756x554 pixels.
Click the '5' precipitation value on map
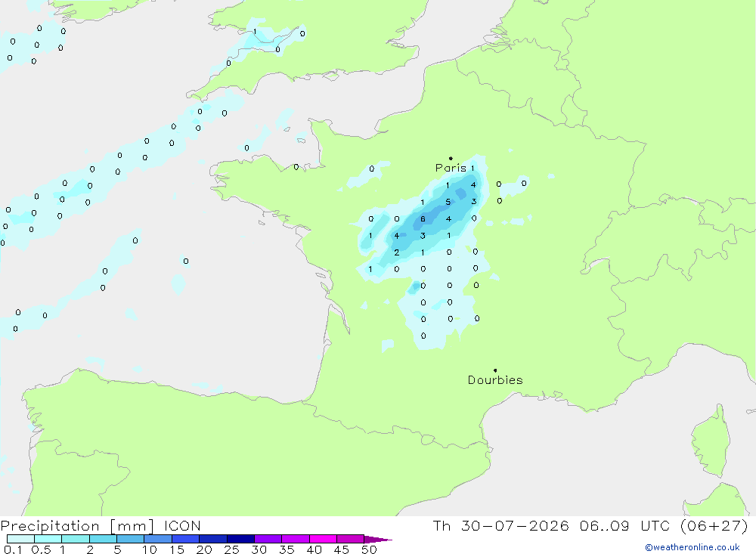pos(448,202)
